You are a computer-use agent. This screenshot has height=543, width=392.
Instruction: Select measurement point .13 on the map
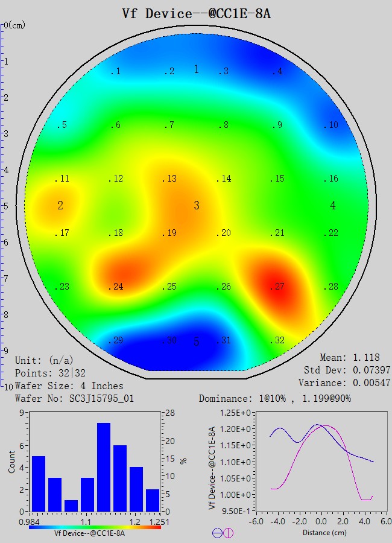pyautogui.click(x=170, y=179)
